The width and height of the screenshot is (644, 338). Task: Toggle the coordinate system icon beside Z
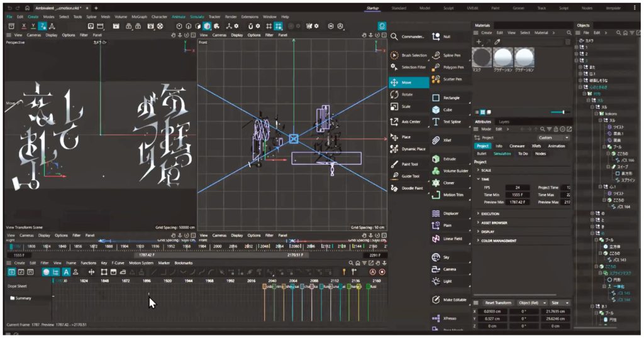tap(52, 26)
